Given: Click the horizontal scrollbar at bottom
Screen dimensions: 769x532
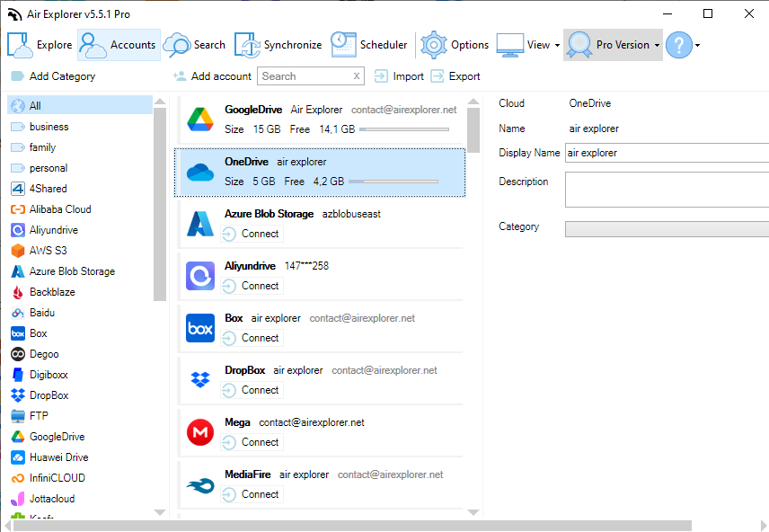Looking at the screenshot, I should (x=352, y=526).
